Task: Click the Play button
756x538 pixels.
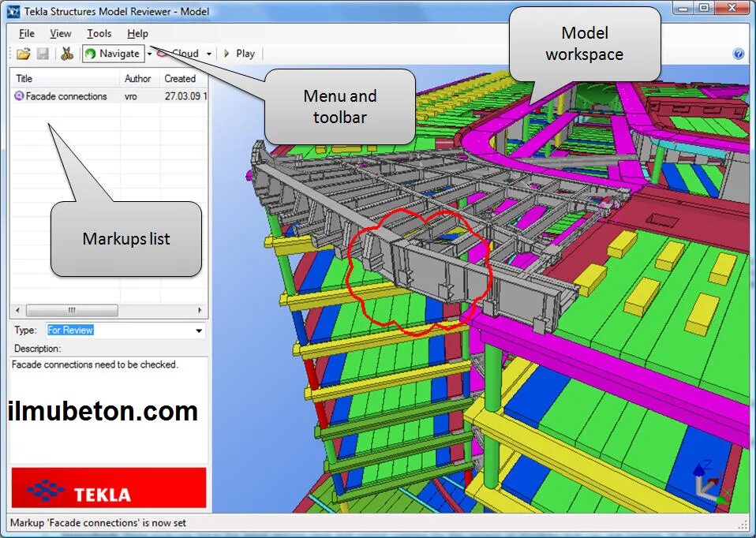Action: click(x=240, y=54)
